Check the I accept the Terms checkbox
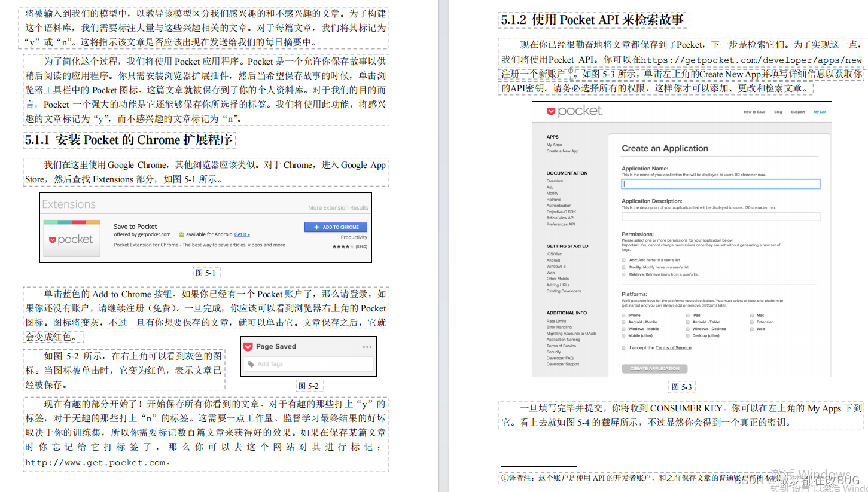868x492 pixels. point(624,347)
